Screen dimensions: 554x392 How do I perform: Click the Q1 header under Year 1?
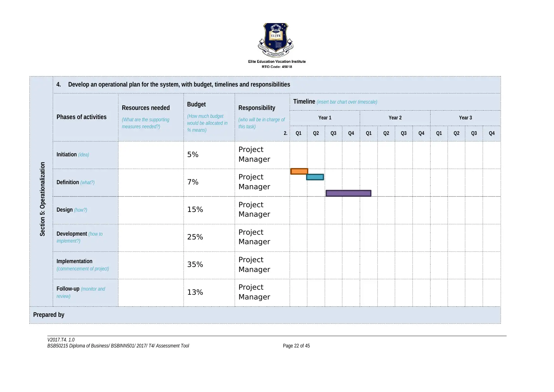point(298,133)
